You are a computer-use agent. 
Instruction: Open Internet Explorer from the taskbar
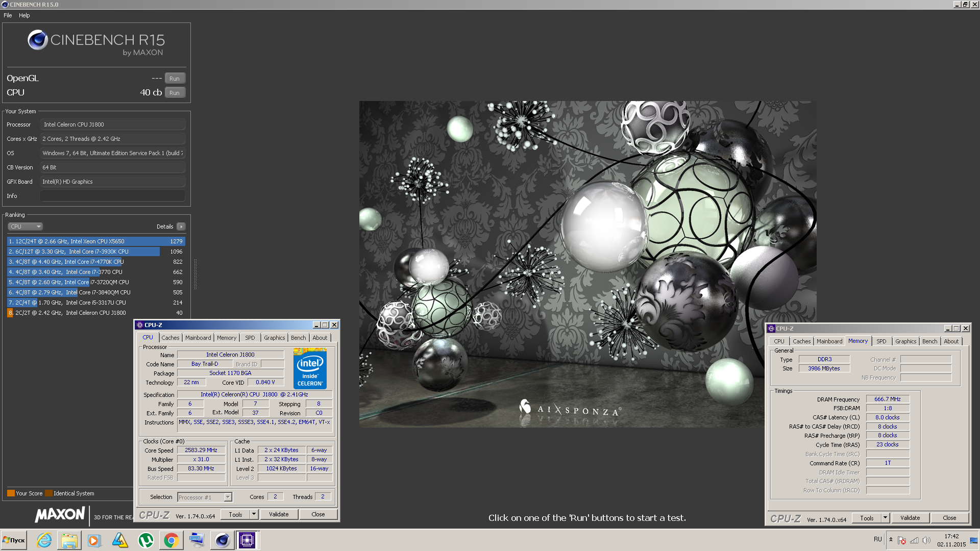[44, 540]
